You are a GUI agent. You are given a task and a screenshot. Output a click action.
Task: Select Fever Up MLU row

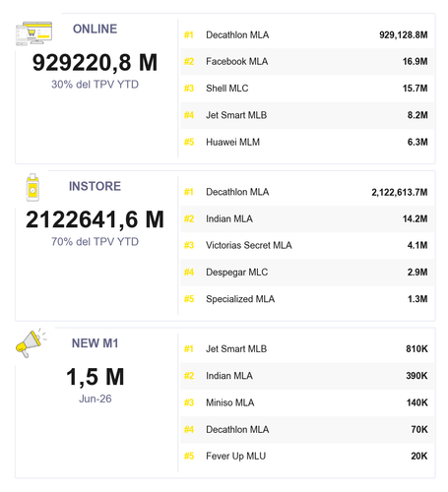[307, 457]
